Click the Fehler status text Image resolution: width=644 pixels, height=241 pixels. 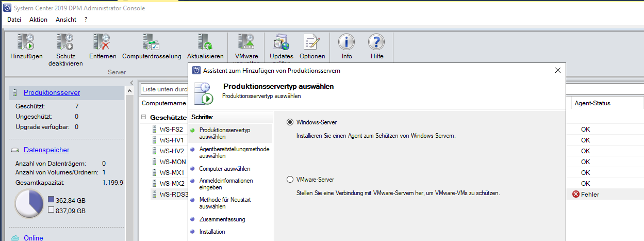[x=590, y=194]
